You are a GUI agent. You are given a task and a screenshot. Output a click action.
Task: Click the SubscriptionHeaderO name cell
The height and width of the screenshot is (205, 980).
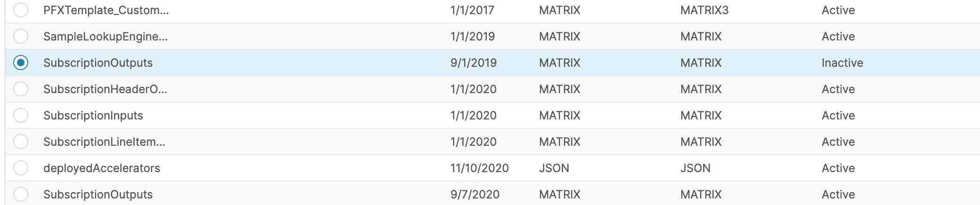click(105, 89)
